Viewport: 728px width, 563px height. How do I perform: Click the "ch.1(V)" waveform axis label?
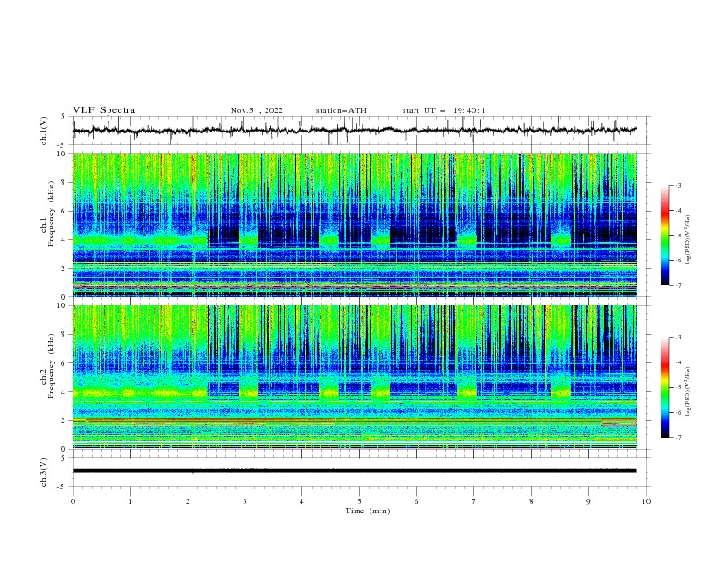[x=44, y=131]
